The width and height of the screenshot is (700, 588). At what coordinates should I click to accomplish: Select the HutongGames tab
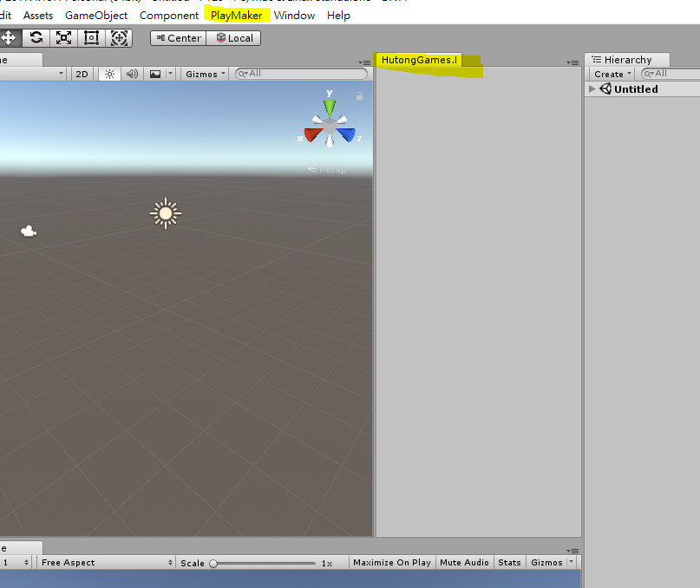419,60
